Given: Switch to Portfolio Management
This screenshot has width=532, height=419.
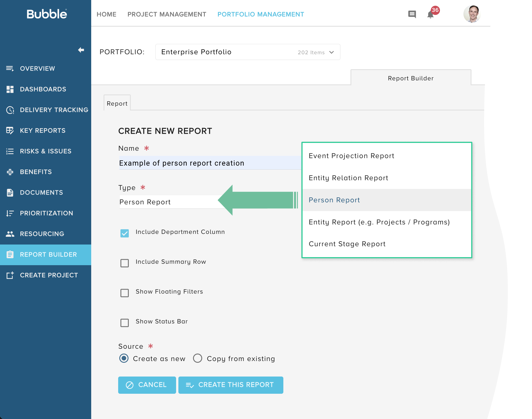Looking at the screenshot, I should click(x=260, y=14).
